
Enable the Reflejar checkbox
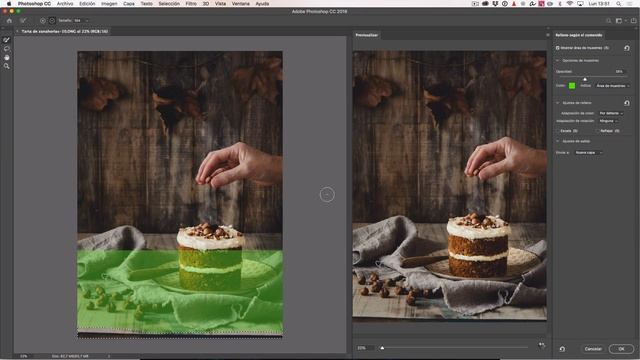[598, 131]
